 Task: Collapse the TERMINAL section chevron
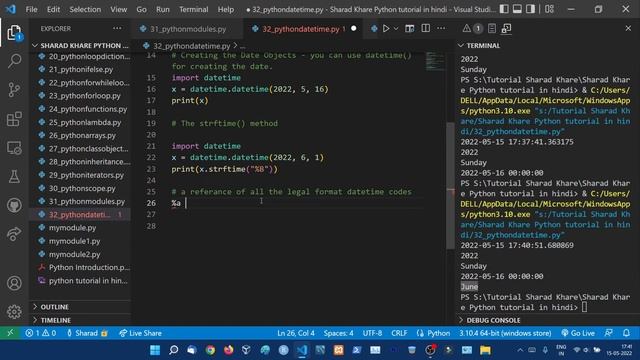tap(461, 45)
